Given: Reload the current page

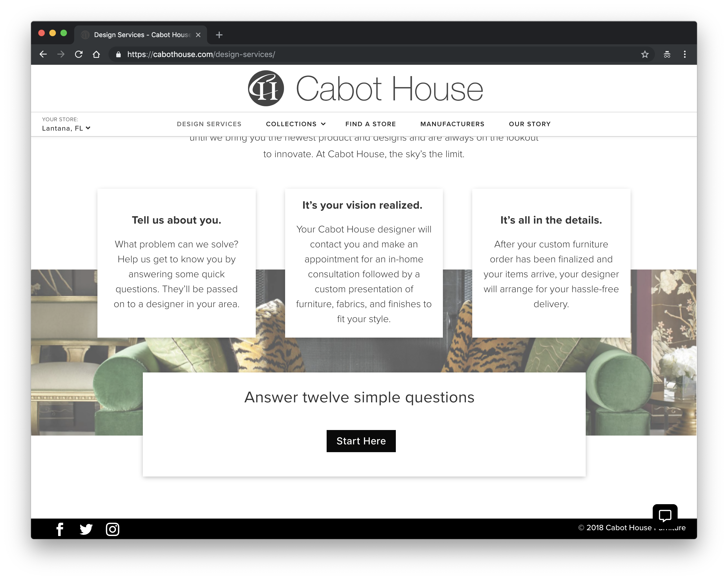Looking at the screenshot, I should pos(79,54).
